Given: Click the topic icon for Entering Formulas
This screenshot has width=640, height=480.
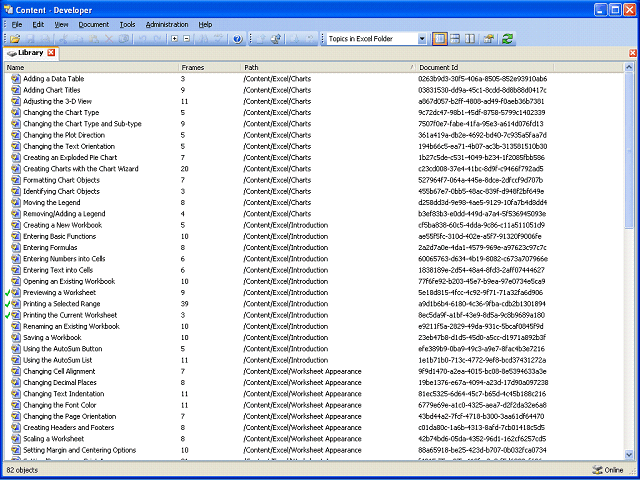Looking at the screenshot, I should [x=16, y=248].
